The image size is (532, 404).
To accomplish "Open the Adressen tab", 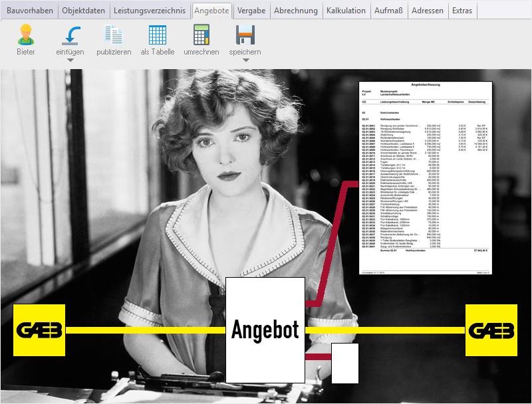I will 428,11.
